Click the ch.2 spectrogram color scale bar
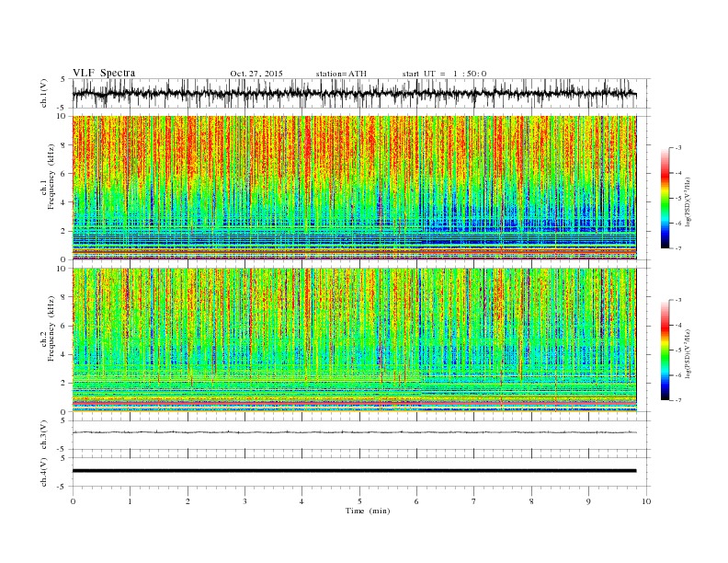The width and height of the screenshot is (728, 563). point(665,350)
